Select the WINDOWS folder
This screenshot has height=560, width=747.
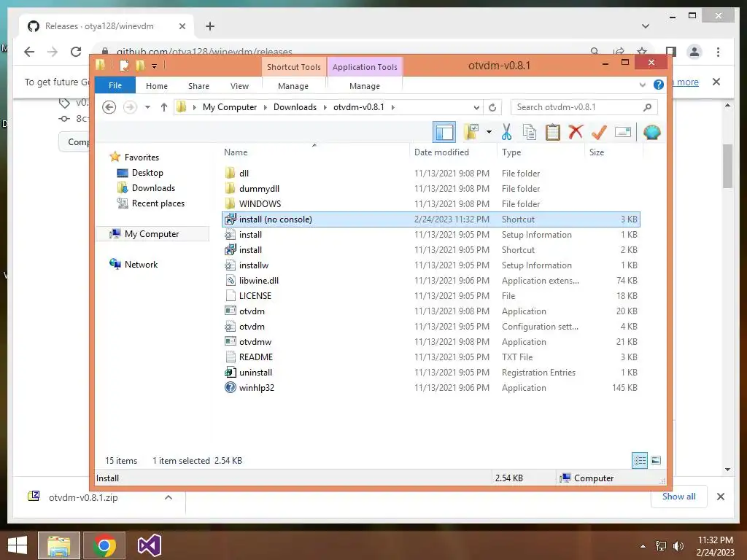[431, 204]
